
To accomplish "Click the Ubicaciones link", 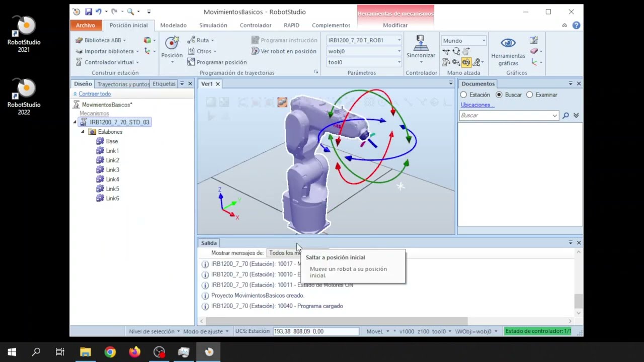I will click(x=477, y=105).
